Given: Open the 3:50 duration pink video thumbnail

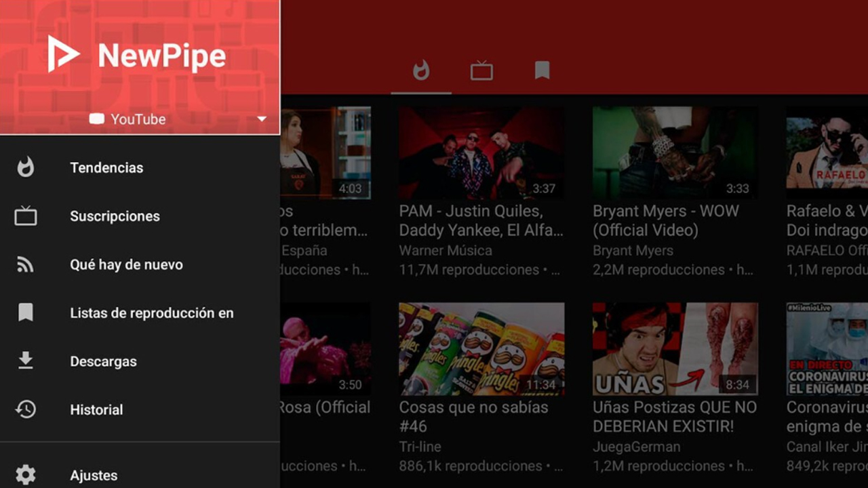Looking at the screenshot, I should click(325, 349).
